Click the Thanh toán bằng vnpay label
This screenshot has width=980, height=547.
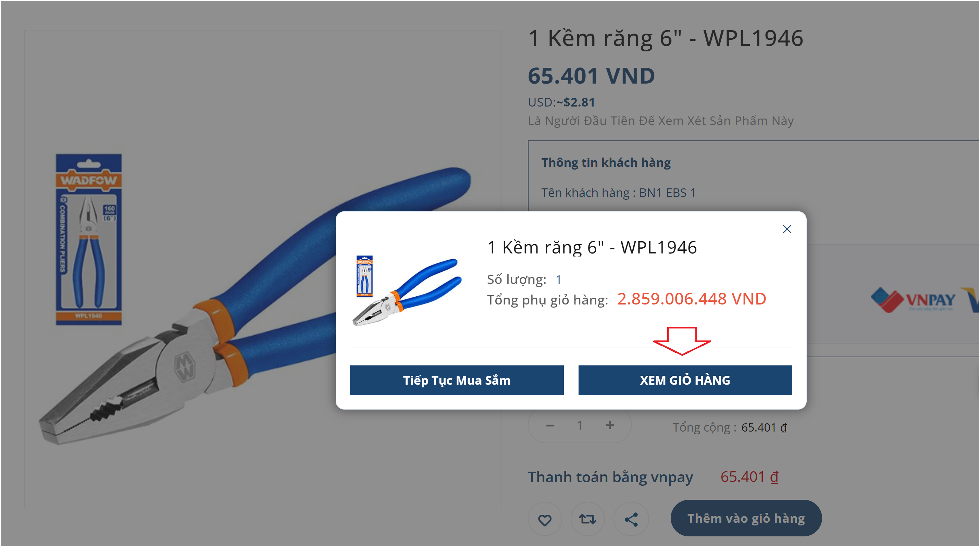click(x=610, y=477)
